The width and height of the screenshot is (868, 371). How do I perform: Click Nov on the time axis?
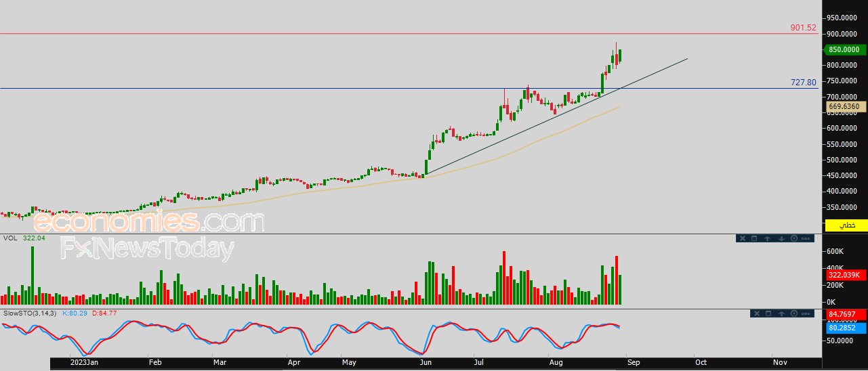point(780,362)
